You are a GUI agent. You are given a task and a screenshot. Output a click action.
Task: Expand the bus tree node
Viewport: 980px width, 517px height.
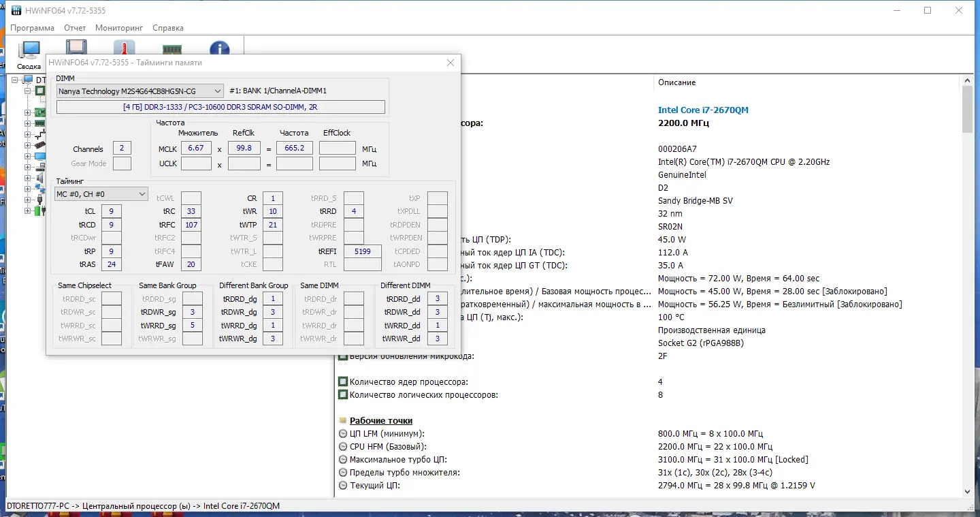click(x=28, y=134)
